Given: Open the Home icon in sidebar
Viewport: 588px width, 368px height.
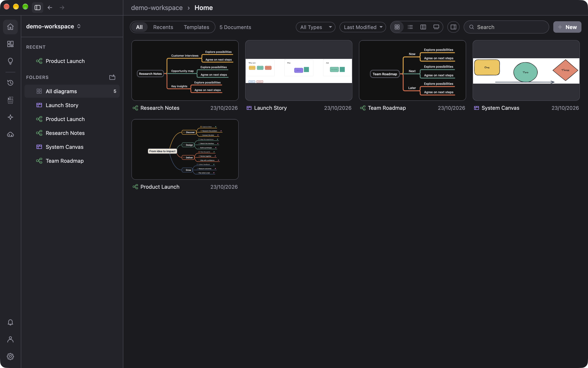Looking at the screenshot, I should click(x=10, y=27).
